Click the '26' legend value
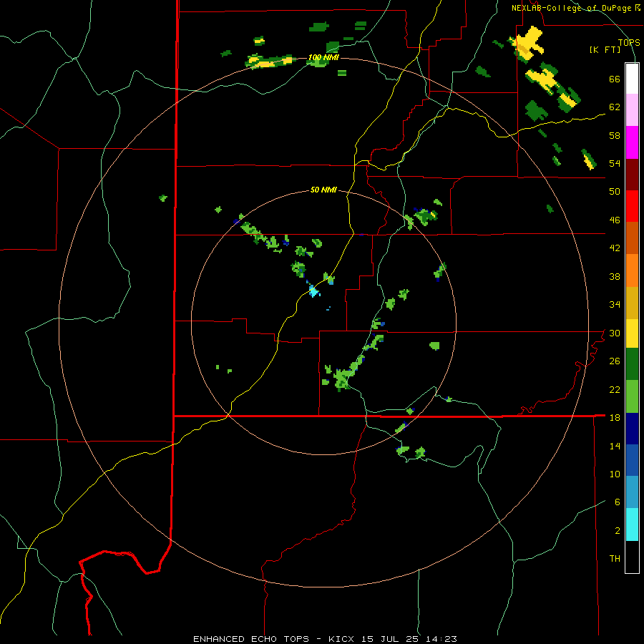 (615, 361)
